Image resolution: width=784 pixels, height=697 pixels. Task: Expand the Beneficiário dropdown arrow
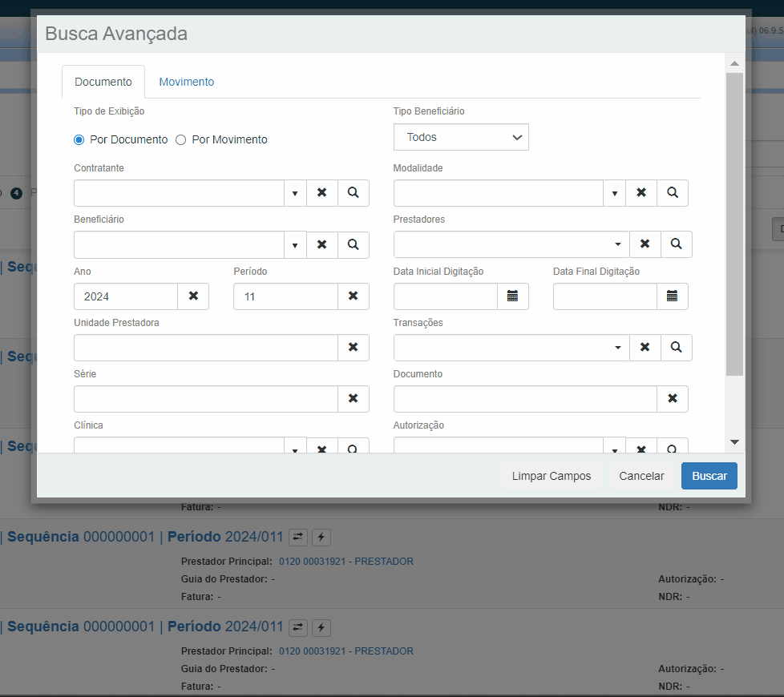pos(295,244)
